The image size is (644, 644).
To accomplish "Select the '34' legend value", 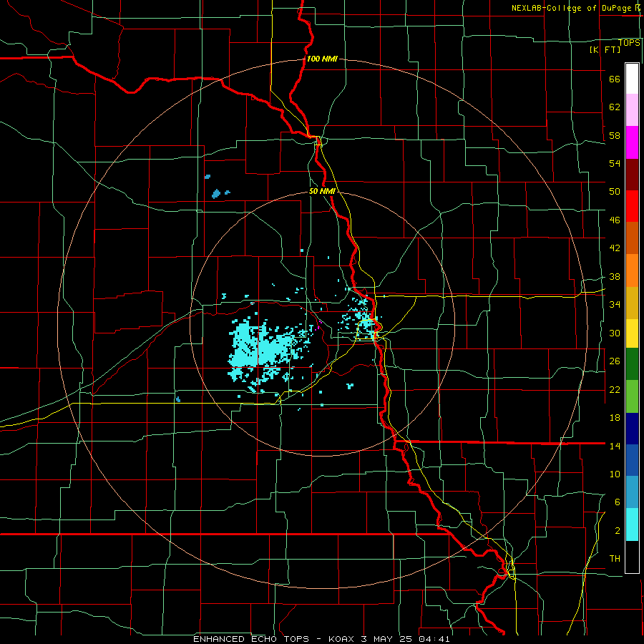I will click(x=615, y=304).
